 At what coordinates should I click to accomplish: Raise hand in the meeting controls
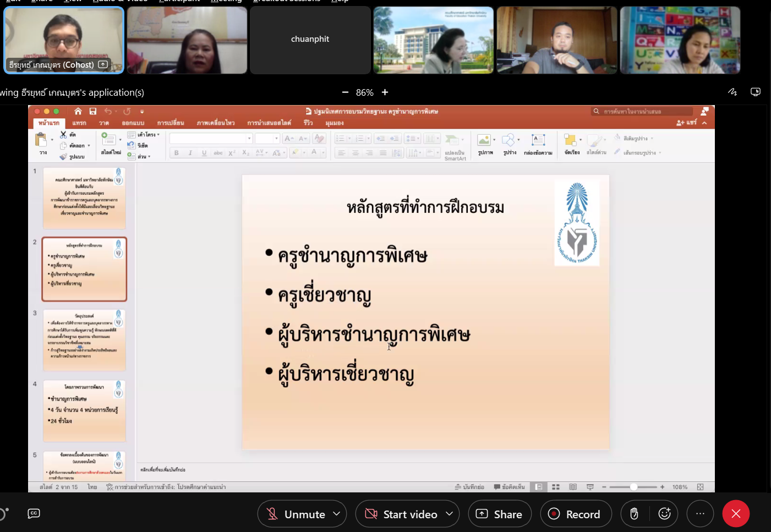coord(634,514)
